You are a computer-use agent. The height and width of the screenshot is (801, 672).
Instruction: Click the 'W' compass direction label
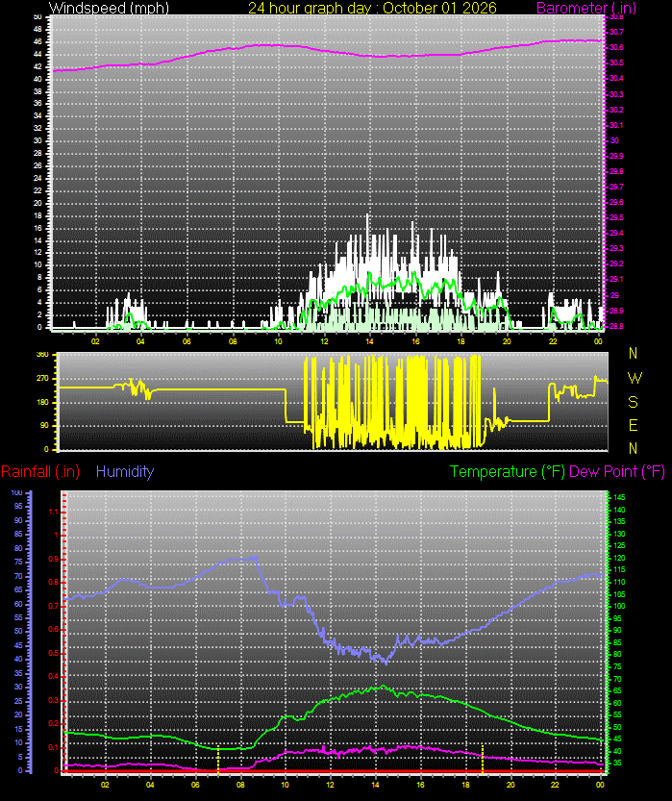tap(634, 378)
